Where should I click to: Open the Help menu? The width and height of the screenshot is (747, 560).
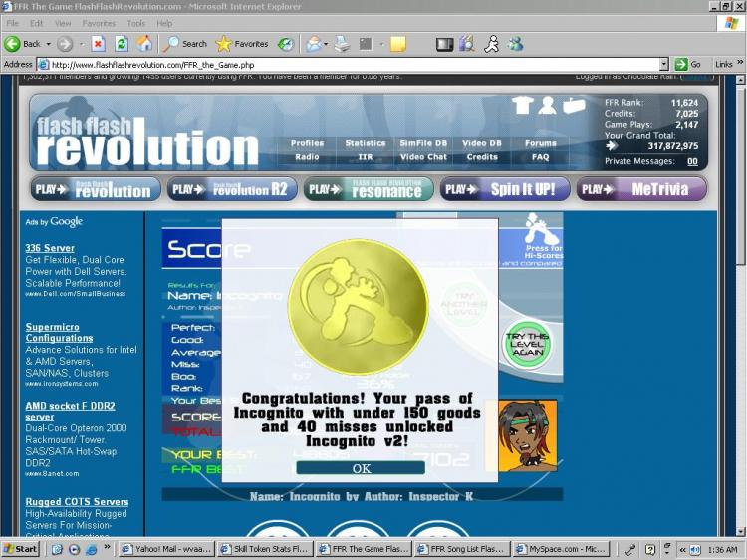164,23
